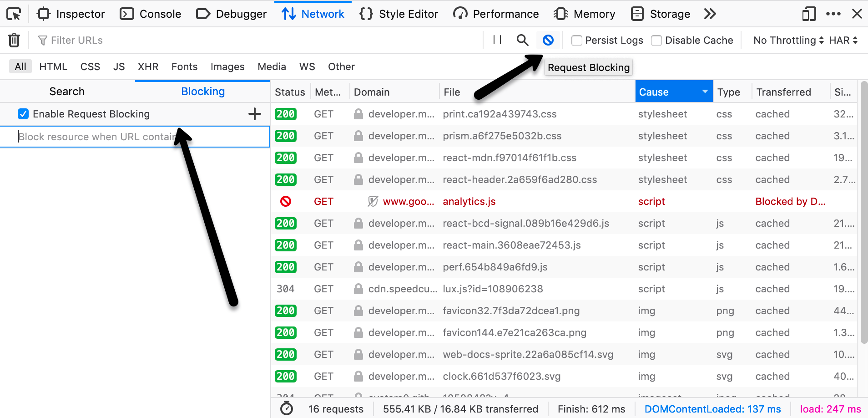Sort by the Type column header
The image size is (868, 418).
[x=732, y=92]
